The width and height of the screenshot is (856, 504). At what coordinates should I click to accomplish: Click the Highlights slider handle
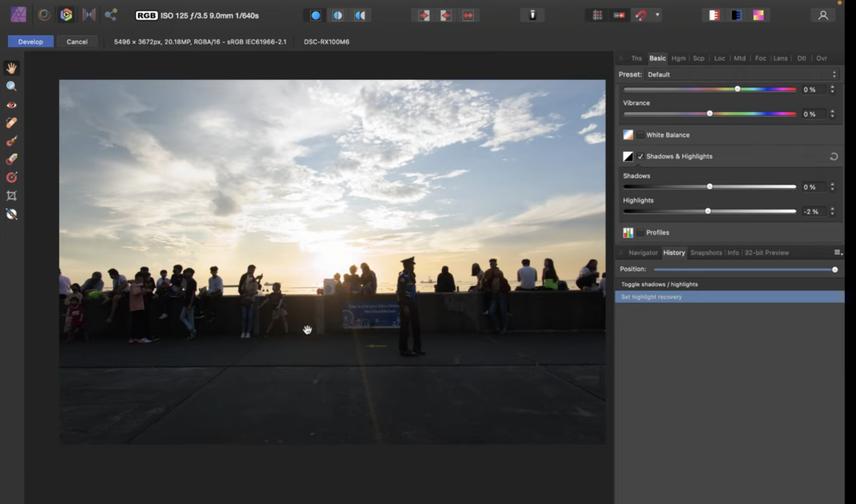click(708, 211)
